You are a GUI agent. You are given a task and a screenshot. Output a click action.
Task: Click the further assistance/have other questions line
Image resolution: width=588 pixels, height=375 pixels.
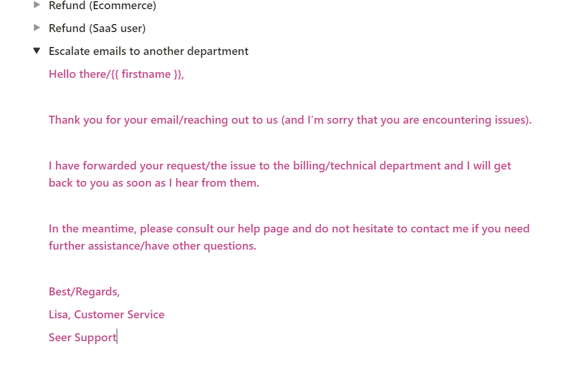coord(152,246)
